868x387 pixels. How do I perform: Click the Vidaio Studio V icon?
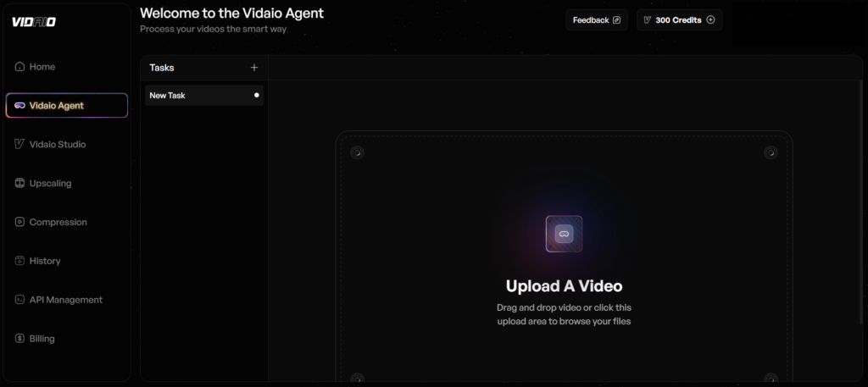point(19,144)
